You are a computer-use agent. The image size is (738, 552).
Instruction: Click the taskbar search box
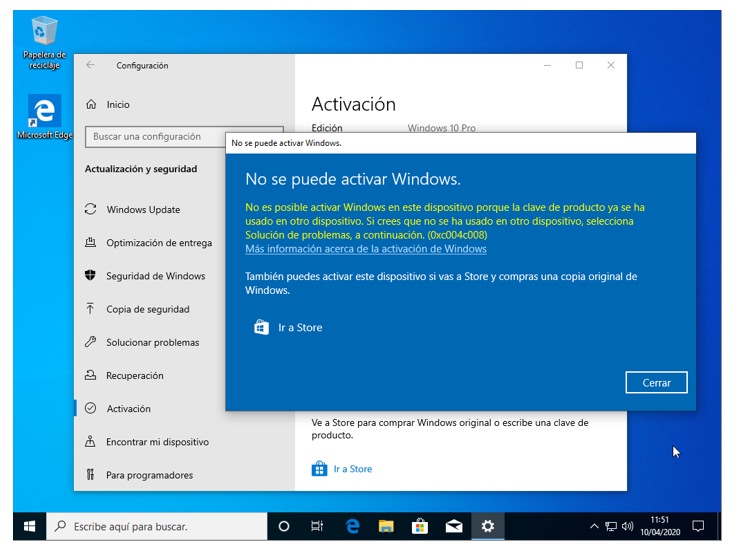(157, 526)
